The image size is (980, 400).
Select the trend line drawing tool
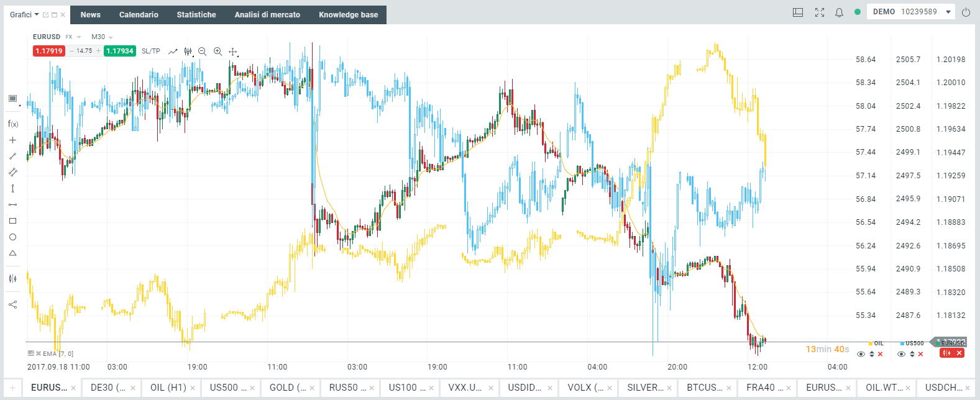click(x=12, y=157)
